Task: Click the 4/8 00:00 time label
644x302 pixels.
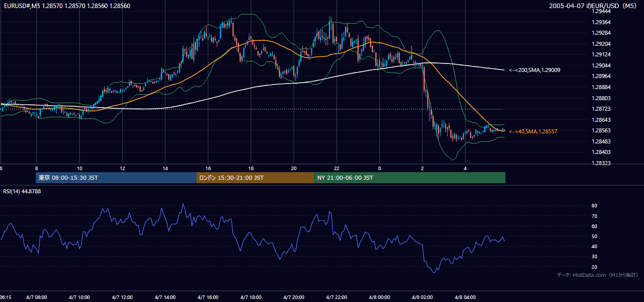Action: point(379,297)
